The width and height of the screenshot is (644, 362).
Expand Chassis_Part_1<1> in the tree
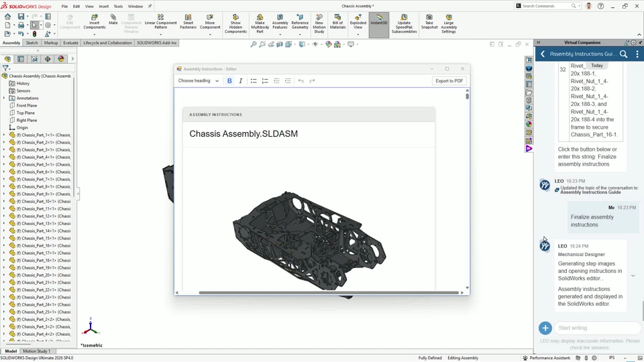(4, 135)
